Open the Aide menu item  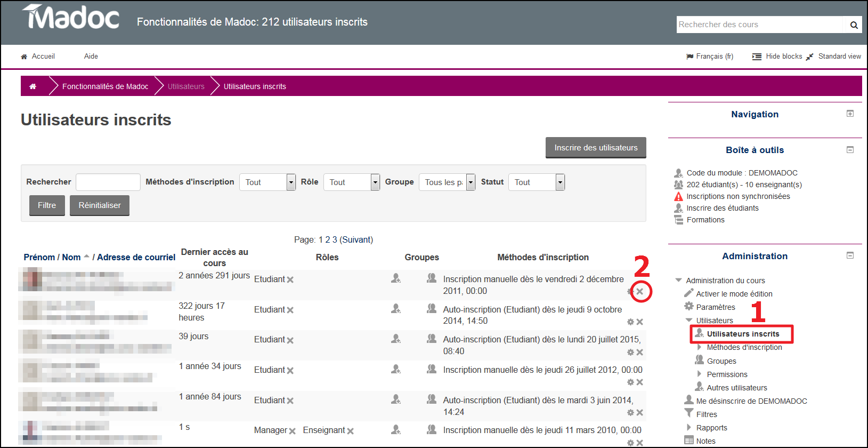pos(91,57)
